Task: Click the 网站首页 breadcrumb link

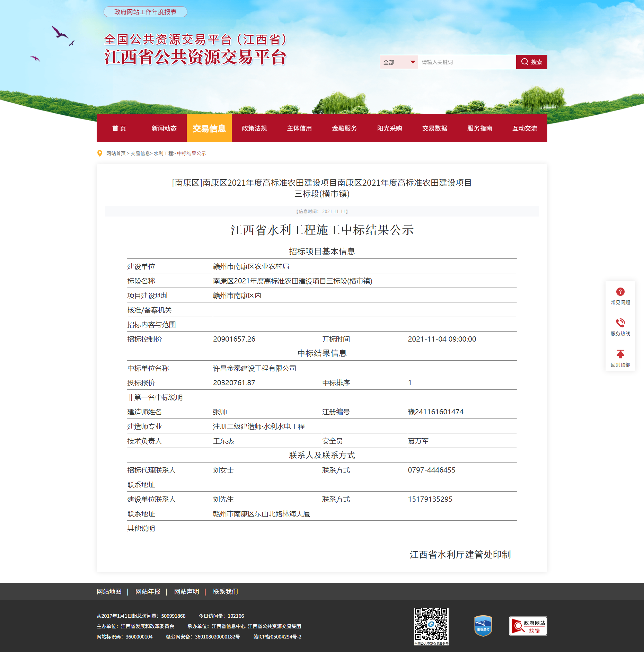Action: point(116,153)
